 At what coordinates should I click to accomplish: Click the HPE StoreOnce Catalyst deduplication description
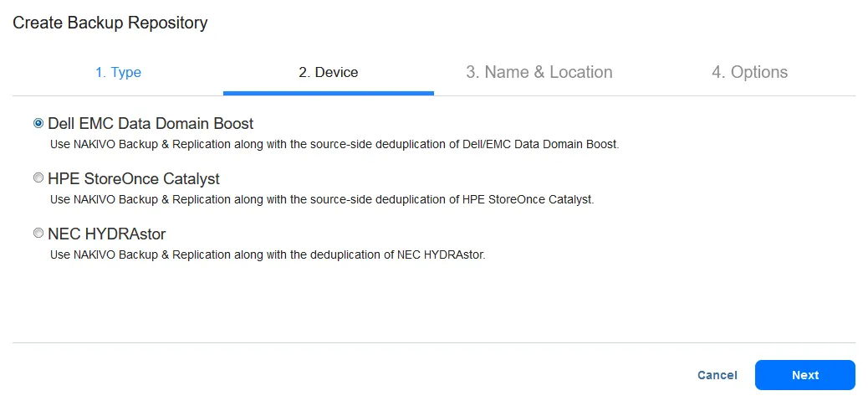(x=322, y=199)
